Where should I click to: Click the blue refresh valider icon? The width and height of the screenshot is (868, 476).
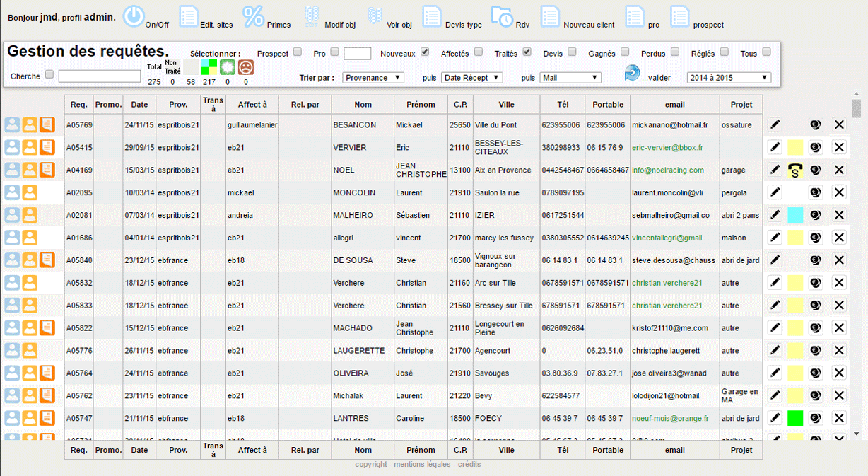coord(631,74)
